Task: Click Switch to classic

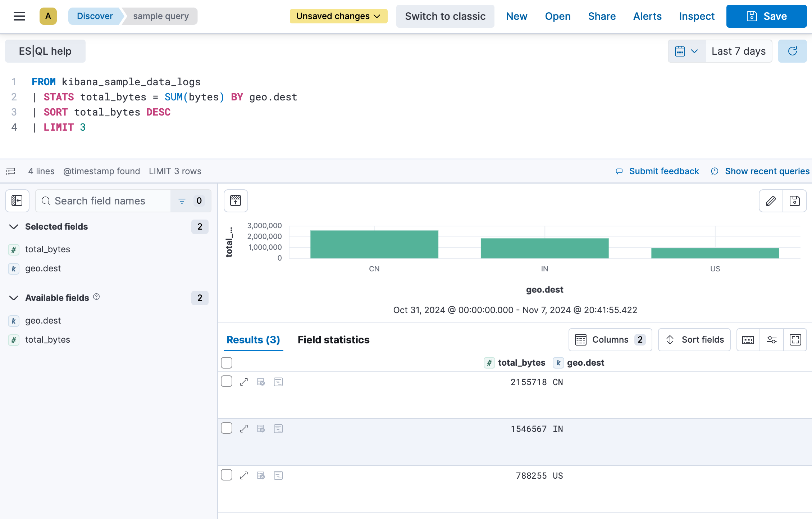Action: [445, 16]
